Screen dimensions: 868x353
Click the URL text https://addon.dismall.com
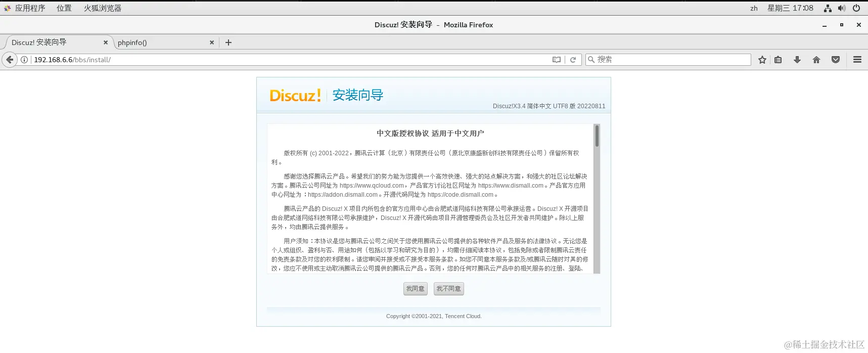[343, 195]
